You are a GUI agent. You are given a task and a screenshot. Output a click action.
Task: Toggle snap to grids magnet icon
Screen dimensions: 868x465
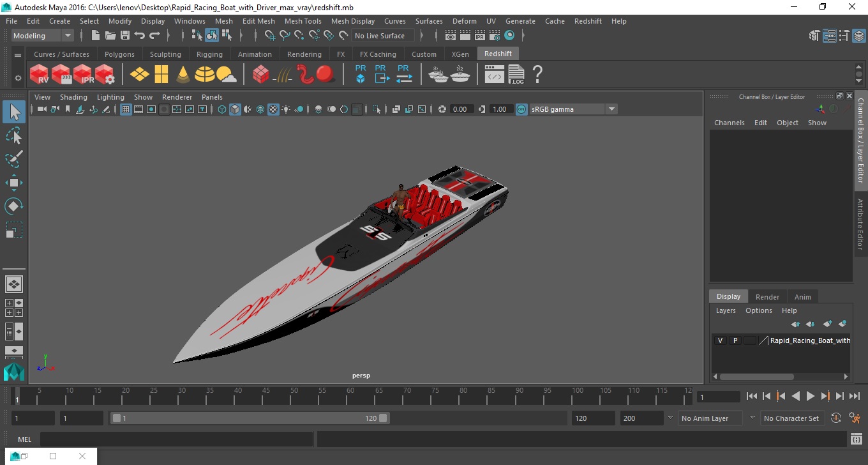[270, 36]
